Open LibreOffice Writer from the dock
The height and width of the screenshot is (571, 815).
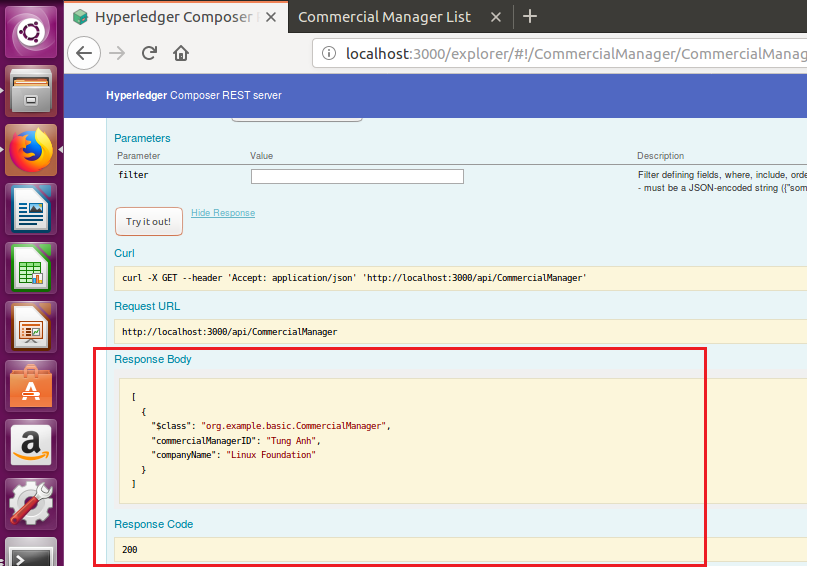(x=31, y=209)
